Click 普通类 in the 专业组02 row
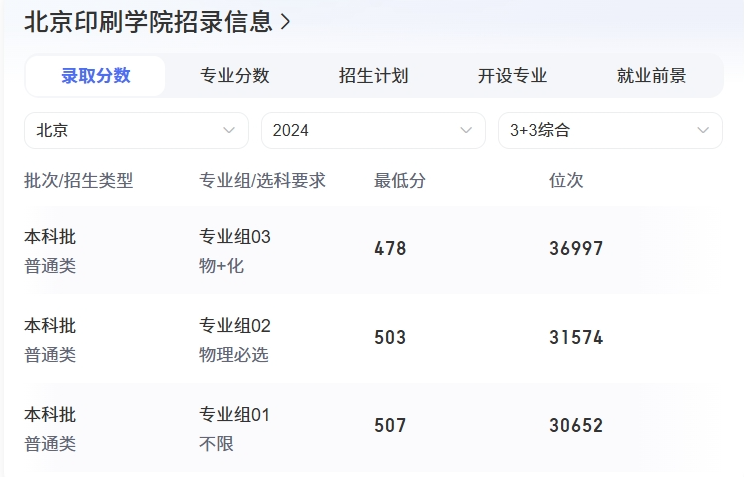Screen dimensions: 744x477 [50, 355]
